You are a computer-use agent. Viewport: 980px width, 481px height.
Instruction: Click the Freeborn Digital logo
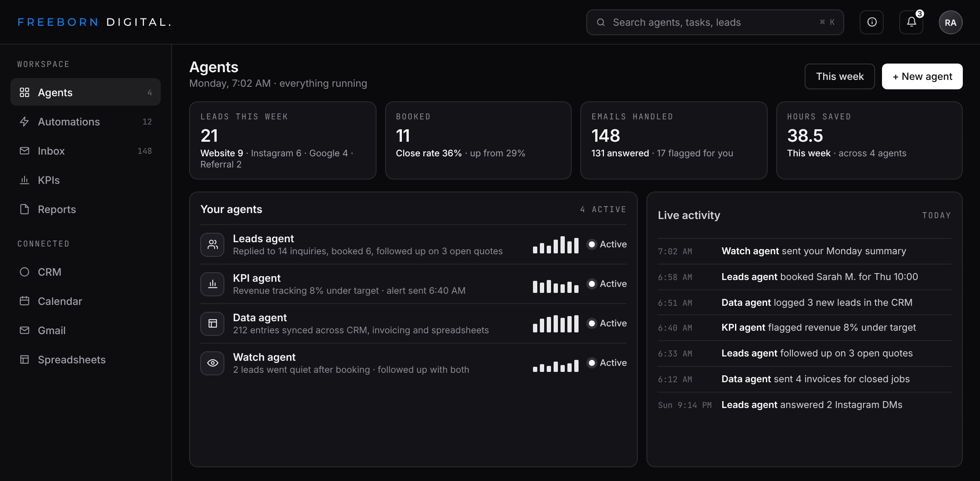click(x=95, y=22)
